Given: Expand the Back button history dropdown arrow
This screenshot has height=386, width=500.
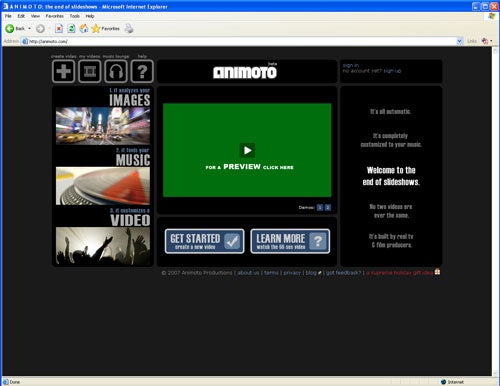Looking at the screenshot, I should click(29, 29).
